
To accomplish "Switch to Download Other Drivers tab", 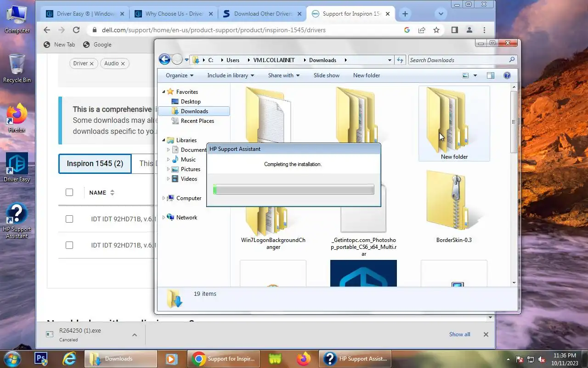I will tap(262, 14).
